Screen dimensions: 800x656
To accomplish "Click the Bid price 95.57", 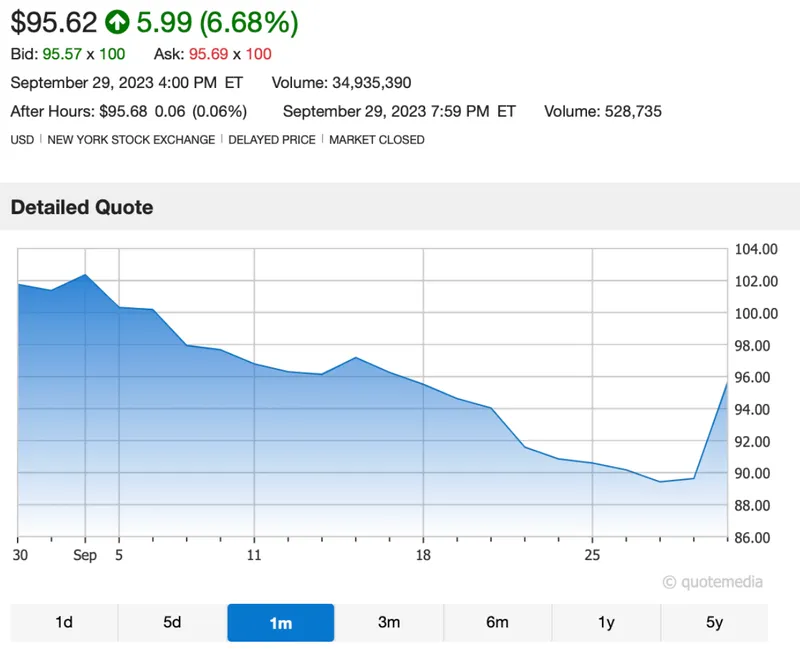I will [x=62, y=54].
